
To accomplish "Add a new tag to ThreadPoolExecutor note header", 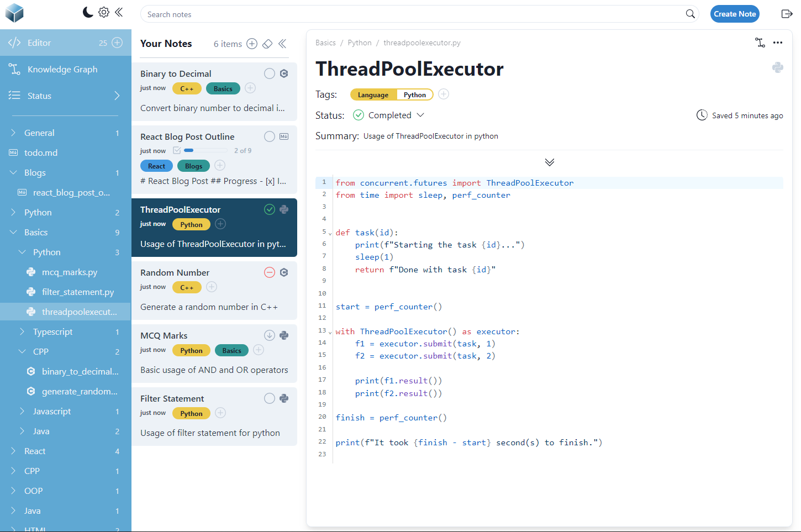I will tap(444, 94).
